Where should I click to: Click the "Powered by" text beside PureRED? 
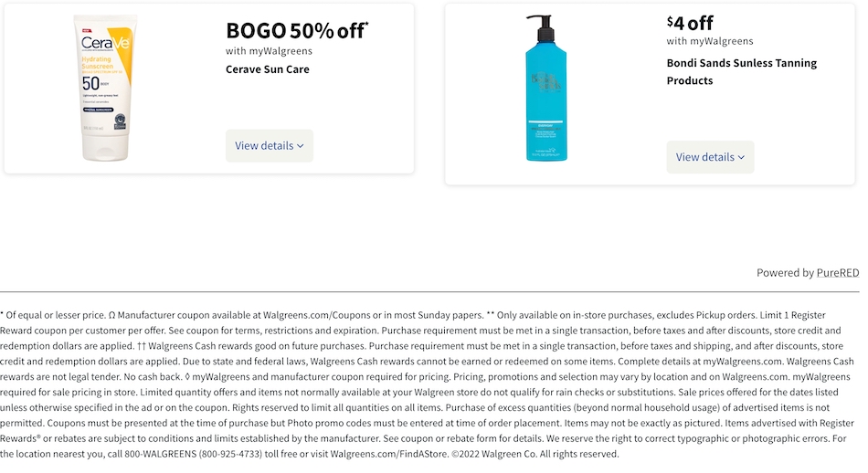click(x=784, y=273)
